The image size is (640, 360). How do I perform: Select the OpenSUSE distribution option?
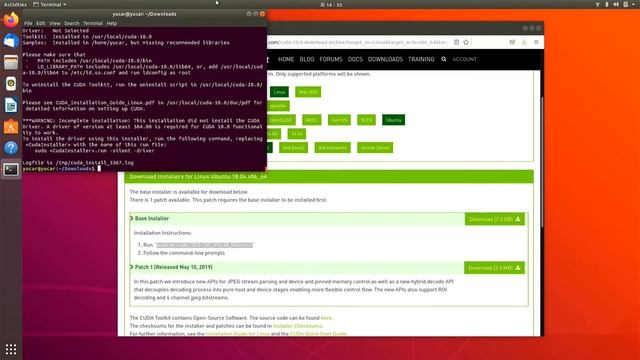(x=281, y=120)
